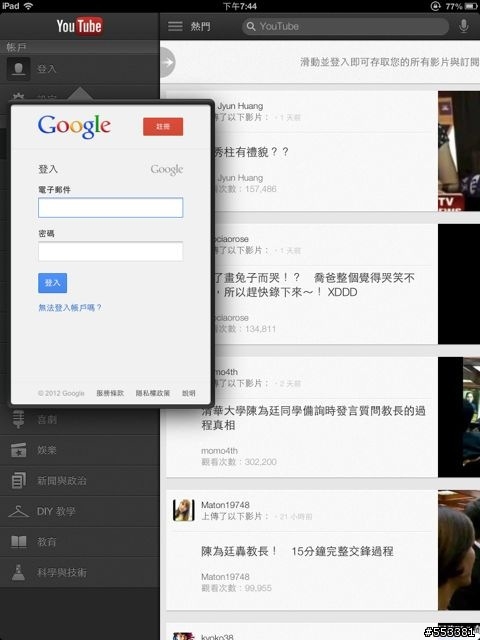Tap Jyun Huang name above 157,486 views
The width and height of the screenshot is (480, 640).
point(240,178)
